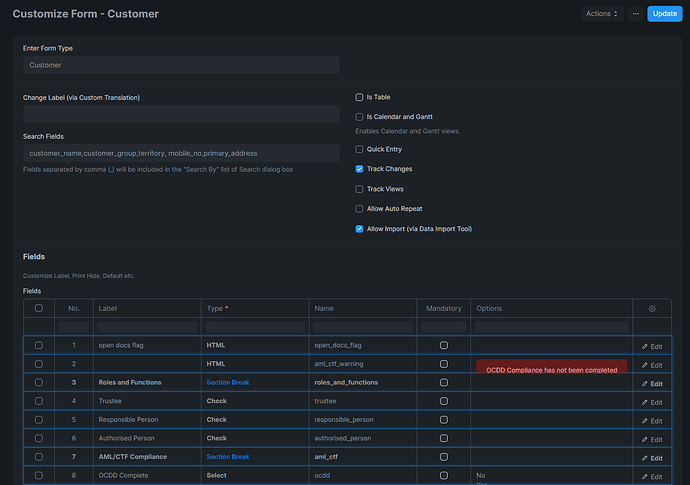Screen dimensions: 690x485
Task: Uncheck Allow Import via Data Import Tool
Action: 359,229
